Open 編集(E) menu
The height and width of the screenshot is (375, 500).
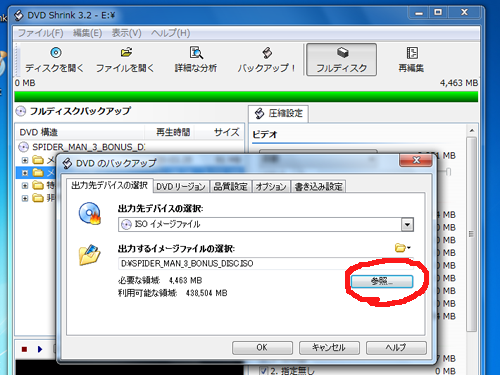[x=87, y=33]
